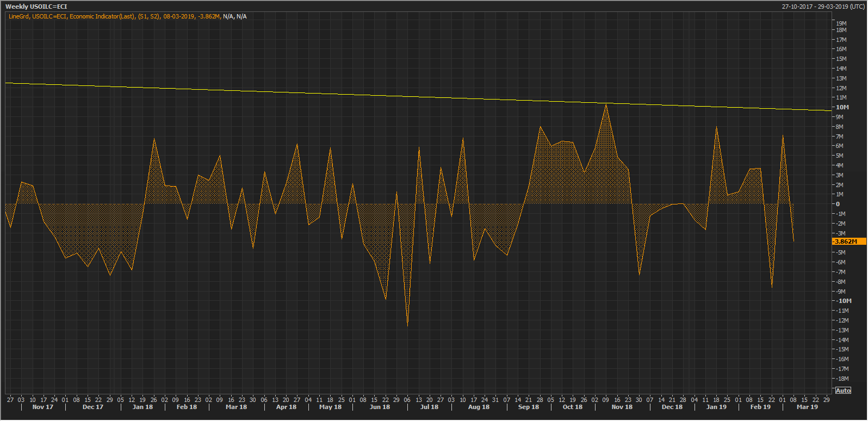Click the 0 level axis label
Image resolution: width=868 pixels, height=421 pixels.
(x=838, y=204)
